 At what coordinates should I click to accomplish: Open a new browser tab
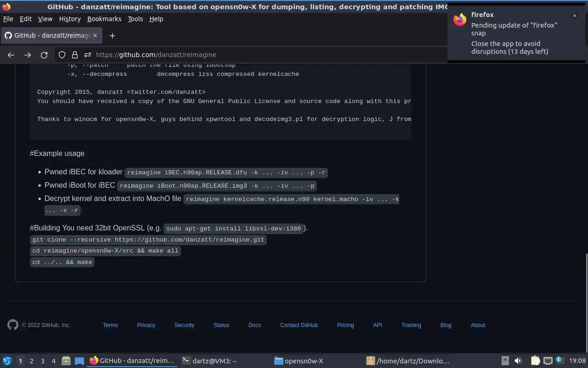(112, 35)
